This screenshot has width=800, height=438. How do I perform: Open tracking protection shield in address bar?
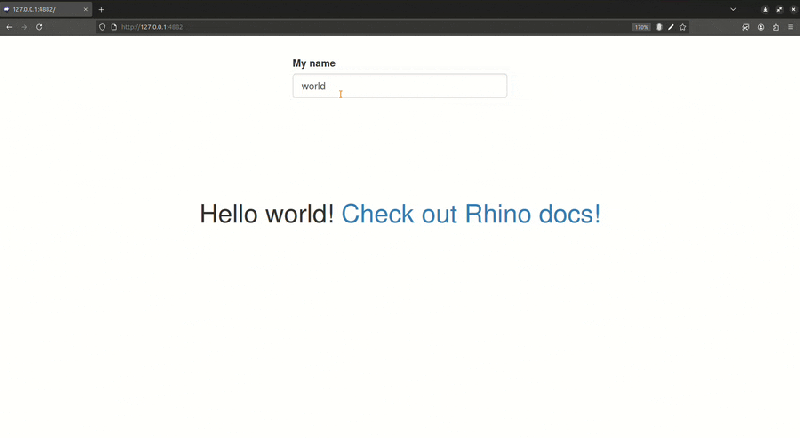(102, 27)
